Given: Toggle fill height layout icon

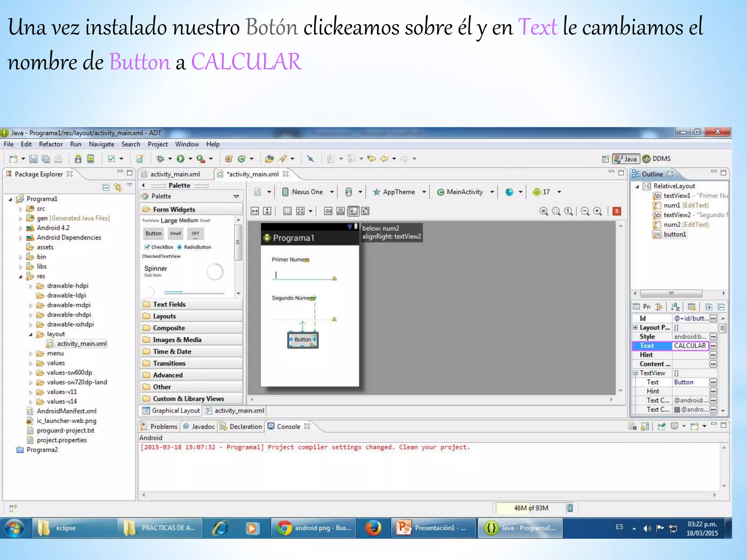Looking at the screenshot, I should tap(267, 211).
